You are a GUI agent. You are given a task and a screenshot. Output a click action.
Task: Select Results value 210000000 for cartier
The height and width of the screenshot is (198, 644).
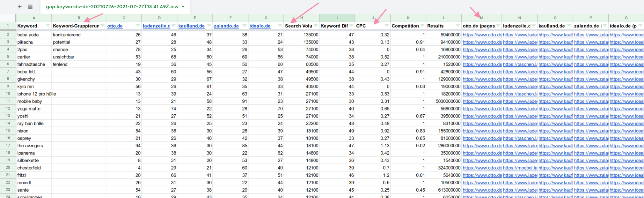(x=443, y=57)
